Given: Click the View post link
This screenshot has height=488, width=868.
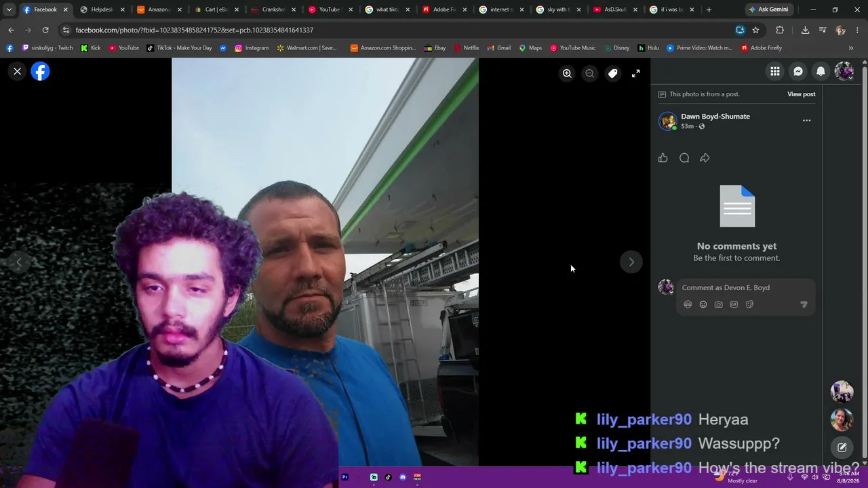Looking at the screenshot, I should click(802, 94).
